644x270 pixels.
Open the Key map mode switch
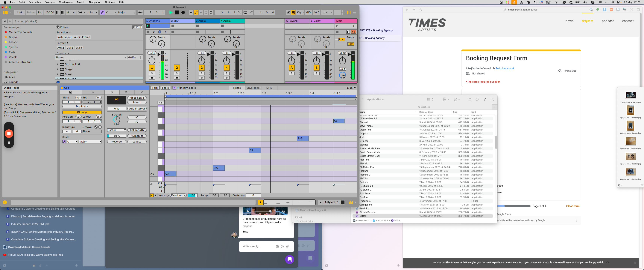click(x=299, y=12)
